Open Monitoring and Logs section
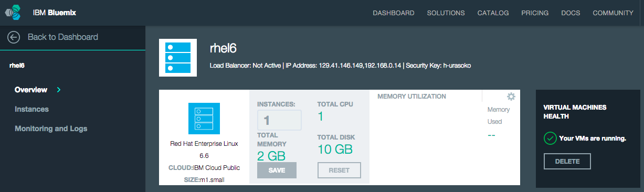Image resolution: width=644 pixels, height=192 pixels. click(x=51, y=129)
